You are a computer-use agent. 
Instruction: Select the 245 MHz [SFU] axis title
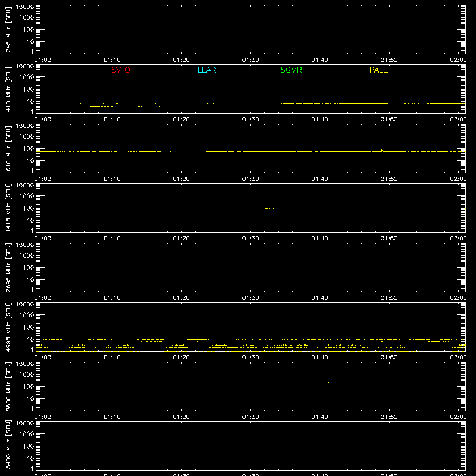(8, 30)
